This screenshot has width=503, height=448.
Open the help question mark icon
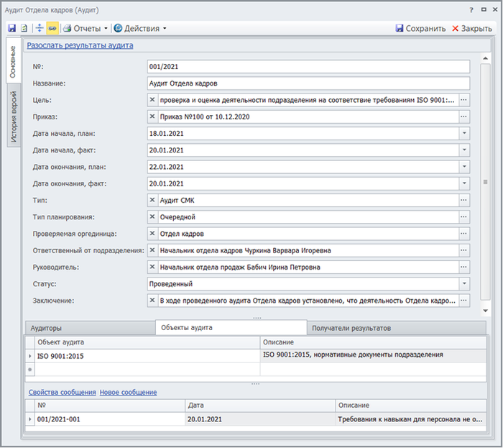472,10
